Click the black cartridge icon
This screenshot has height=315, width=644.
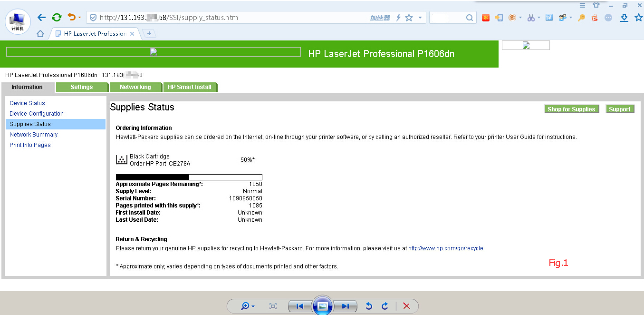click(x=122, y=160)
